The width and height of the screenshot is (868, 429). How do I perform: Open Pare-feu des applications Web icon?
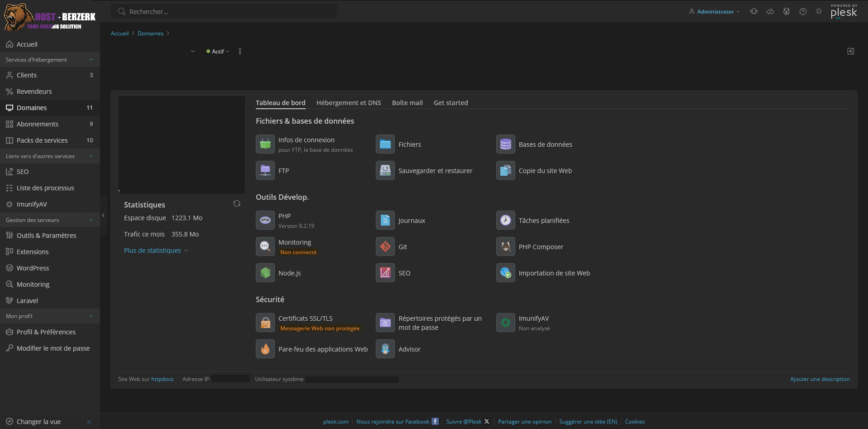tap(265, 349)
